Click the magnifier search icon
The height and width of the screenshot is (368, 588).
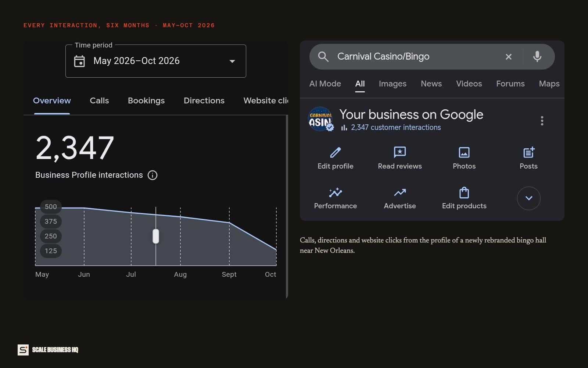coord(323,56)
